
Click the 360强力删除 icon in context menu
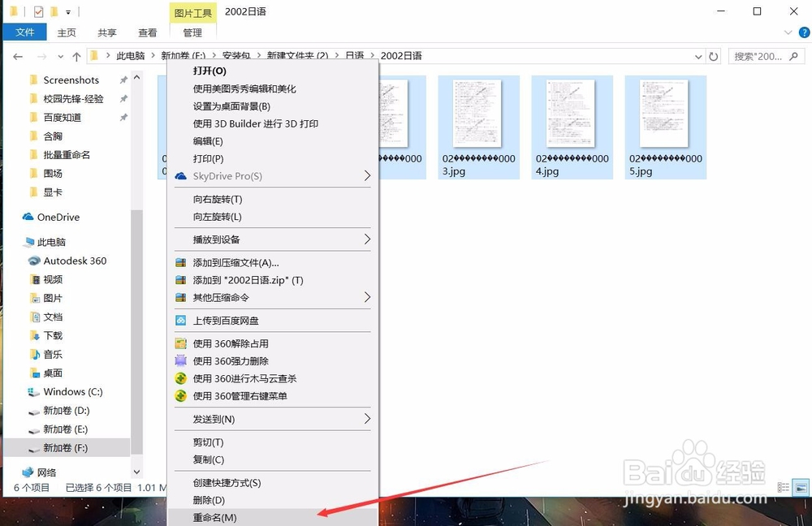point(180,360)
